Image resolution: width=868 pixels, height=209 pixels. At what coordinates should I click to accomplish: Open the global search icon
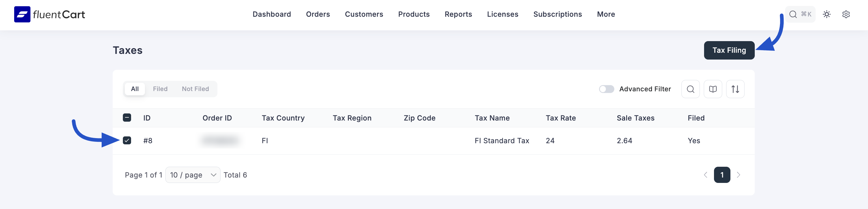click(793, 14)
